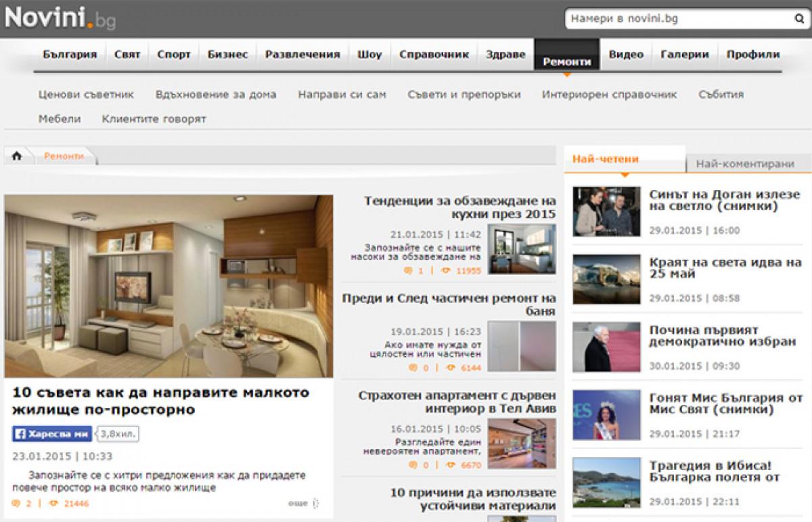This screenshot has width=812, height=522.
Task: Go to Интериорен справочник subsection
Action: point(609,95)
